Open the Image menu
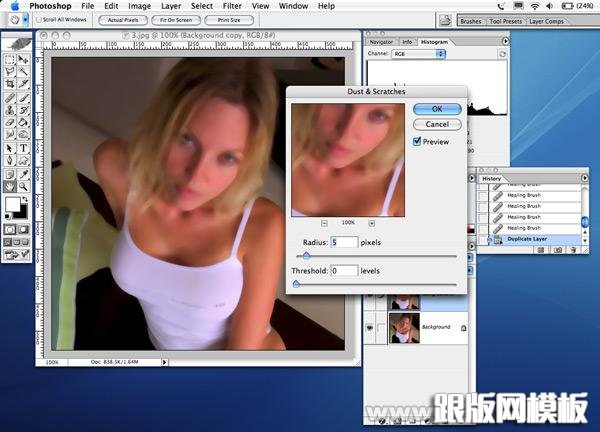 pos(139,6)
